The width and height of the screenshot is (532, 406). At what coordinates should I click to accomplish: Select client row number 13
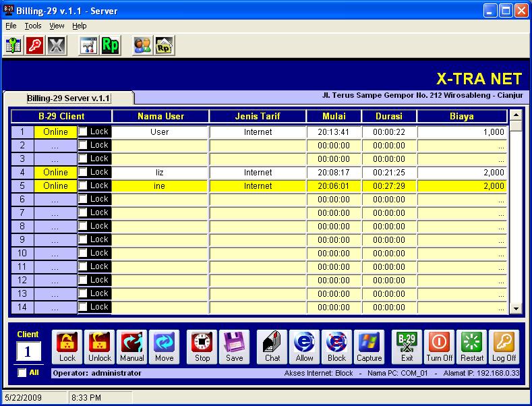(x=22, y=293)
